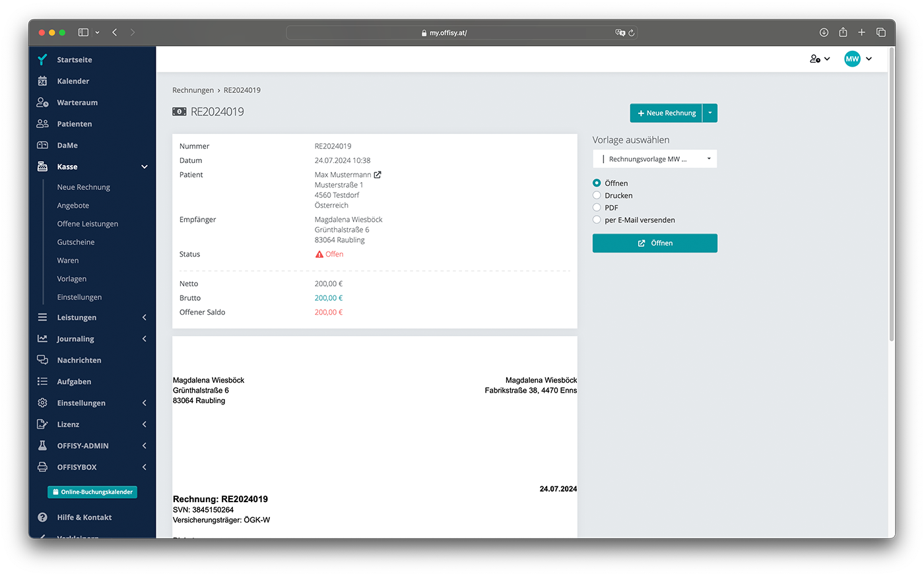
Task: Expand the Neue Rechnung split-button arrow
Action: (709, 113)
